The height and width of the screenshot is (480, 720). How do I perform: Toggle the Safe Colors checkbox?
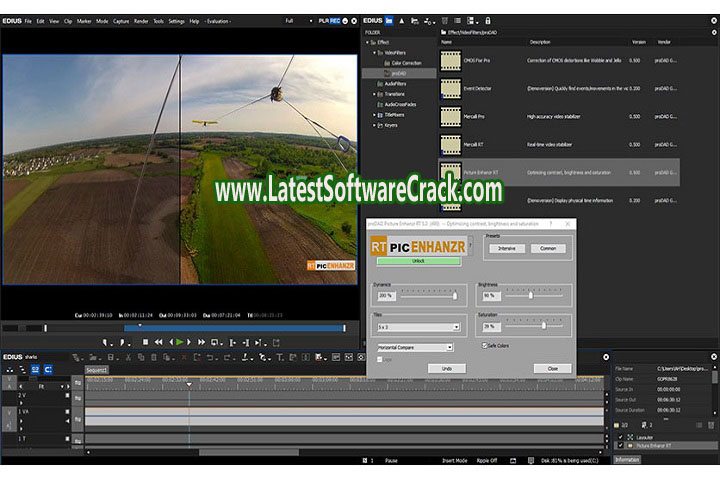click(484, 345)
